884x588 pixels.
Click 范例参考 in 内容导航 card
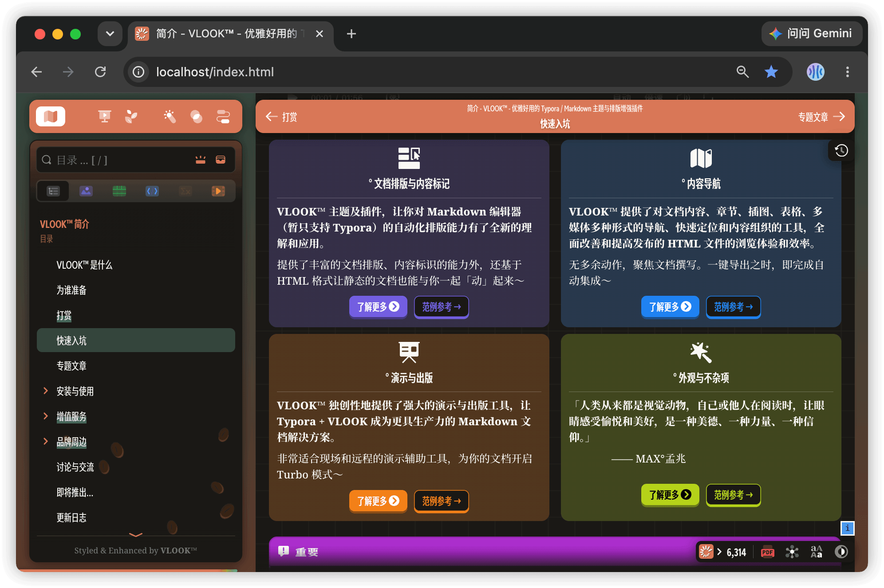(x=734, y=307)
